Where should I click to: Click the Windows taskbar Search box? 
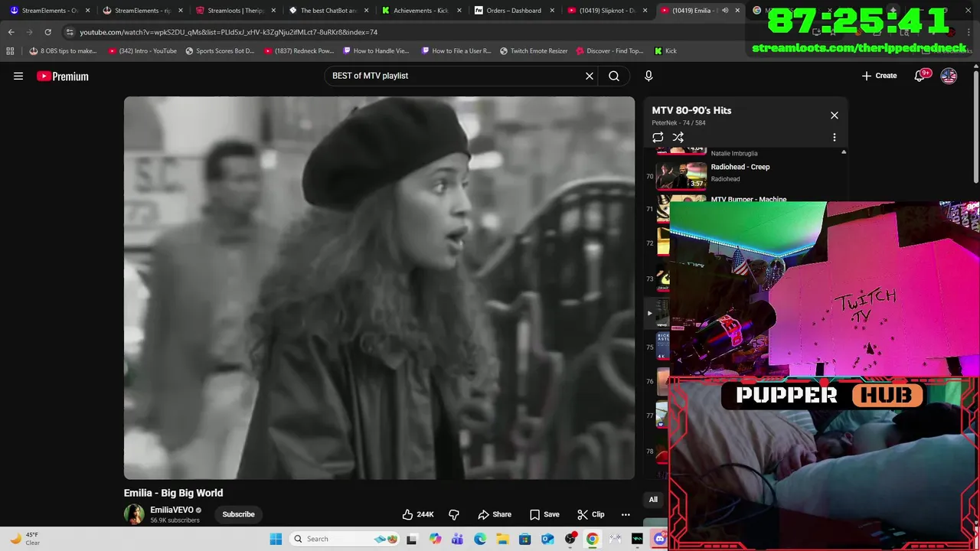[x=345, y=539]
